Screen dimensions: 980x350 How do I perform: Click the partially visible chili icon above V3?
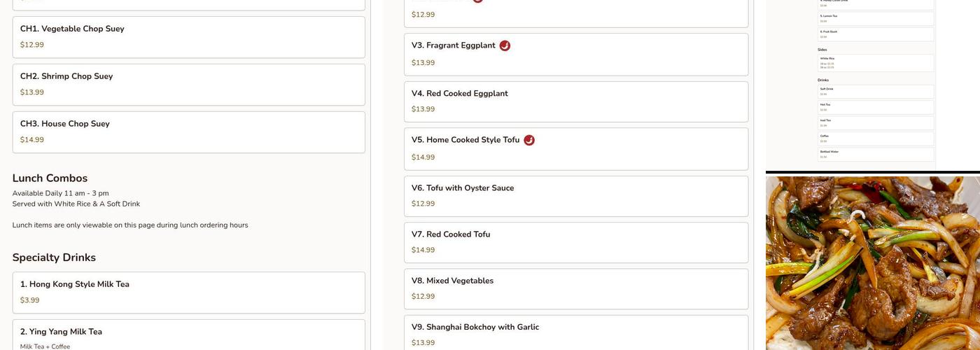pyautogui.click(x=477, y=1)
